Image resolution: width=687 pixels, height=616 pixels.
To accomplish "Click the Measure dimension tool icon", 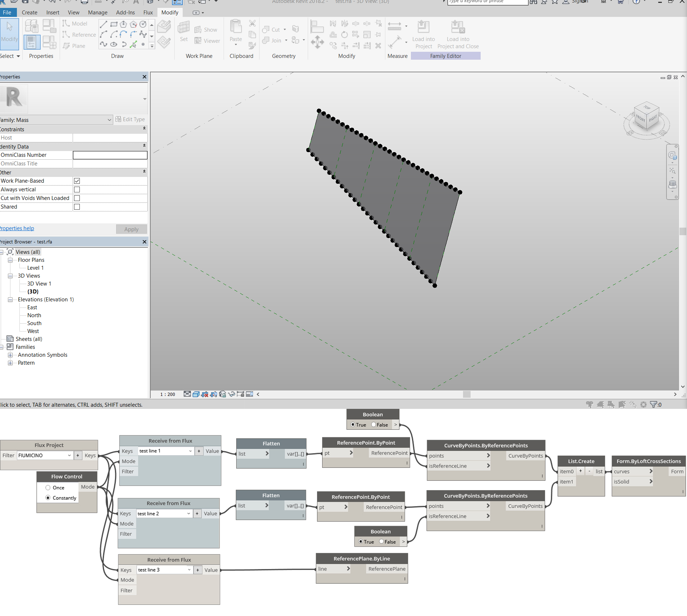I will click(x=394, y=27).
